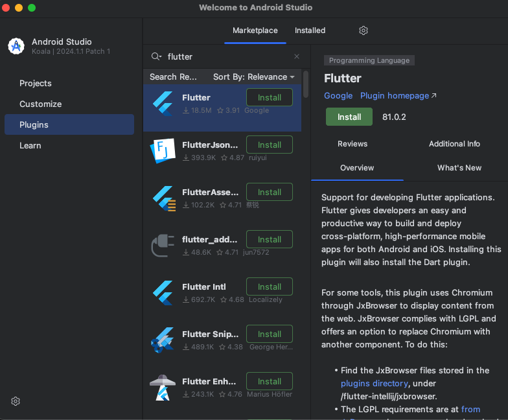508x420 pixels.
Task: Click the flutter_add plug icon
Action: click(163, 246)
